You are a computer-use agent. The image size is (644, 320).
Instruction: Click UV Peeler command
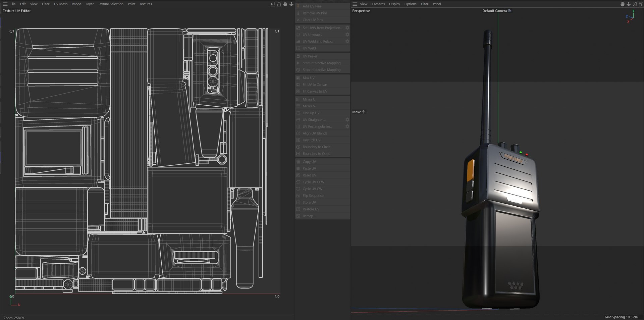pyautogui.click(x=323, y=56)
